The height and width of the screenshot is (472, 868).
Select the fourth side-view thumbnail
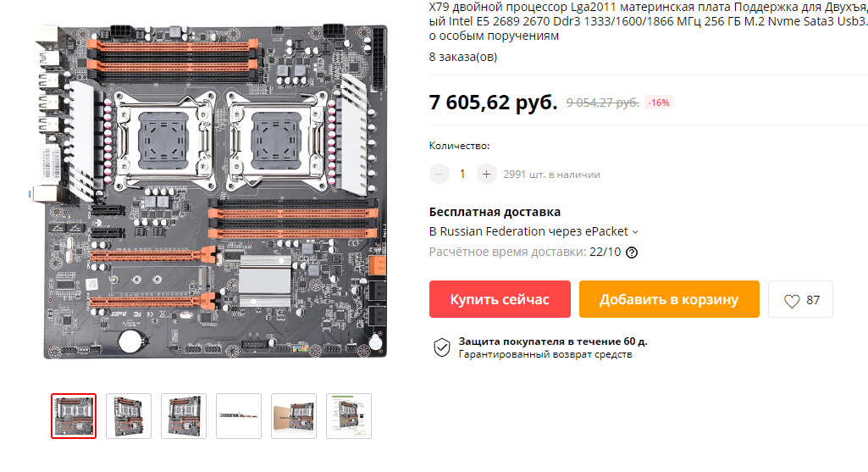[x=239, y=416]
